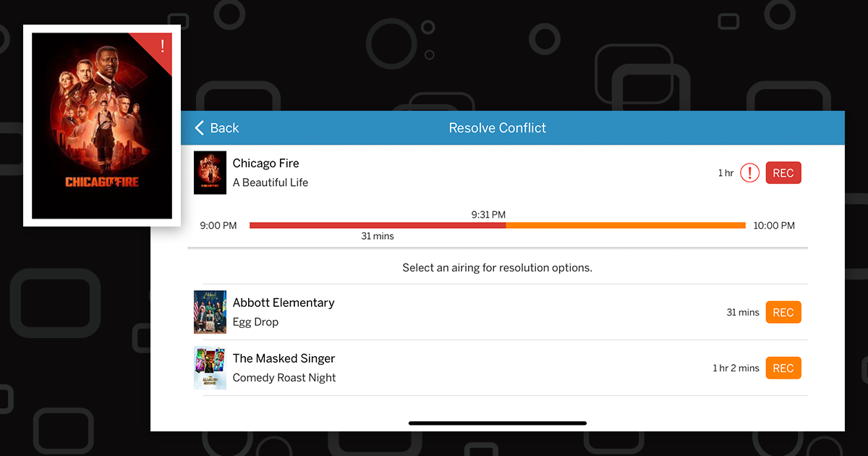Tap the exclamation corner badge on poster
This screenshot has height=456, width=868.
162,46
